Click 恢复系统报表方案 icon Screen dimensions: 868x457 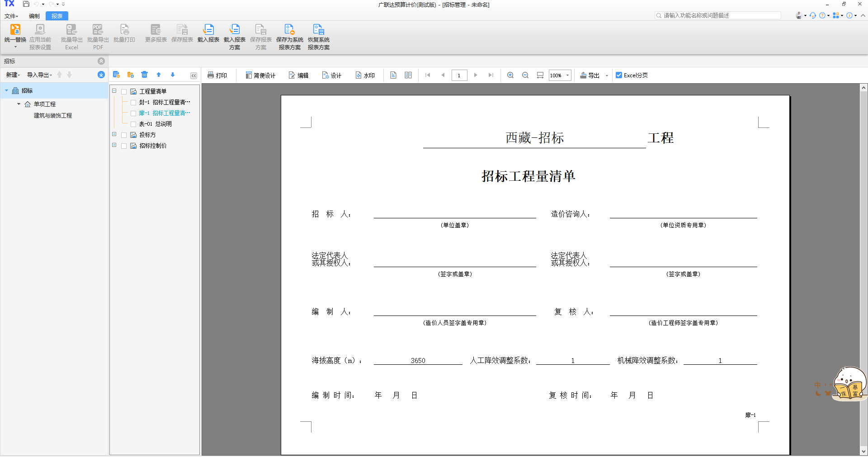(x=318, y=30)
